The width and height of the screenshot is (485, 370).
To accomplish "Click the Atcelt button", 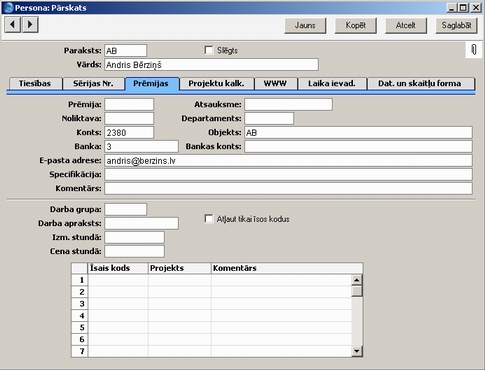I will click(x=406, y=25).
